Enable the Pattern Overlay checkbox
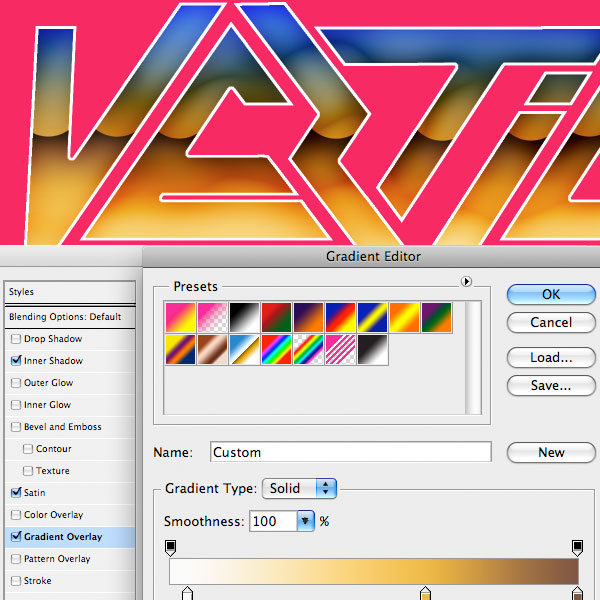Screen dimensions: 600x600 pyautogui.click(x=16, y=559)
